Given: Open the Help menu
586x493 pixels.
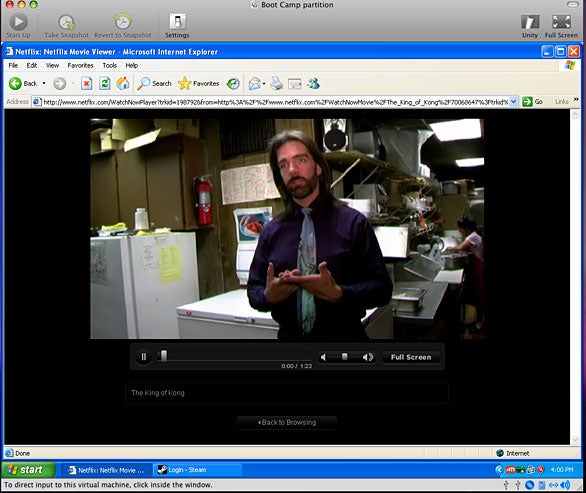Looking at the screenshot, I should point(132,65).
